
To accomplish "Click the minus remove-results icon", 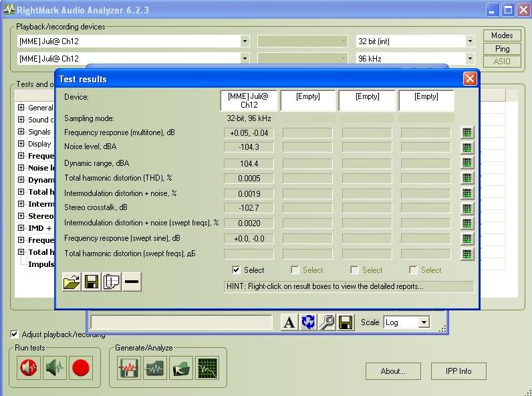I will pos(131,282).
